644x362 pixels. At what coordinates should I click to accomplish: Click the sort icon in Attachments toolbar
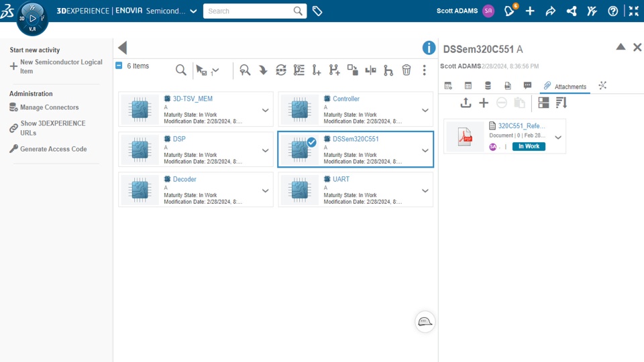tap(561, 103)
